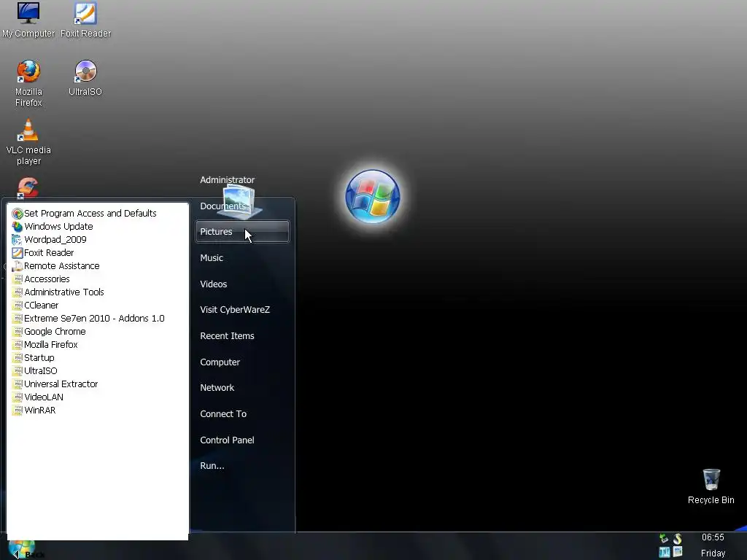Expand UltraISO program folder in list
The image size is (747, 560).
click(35, 370)
